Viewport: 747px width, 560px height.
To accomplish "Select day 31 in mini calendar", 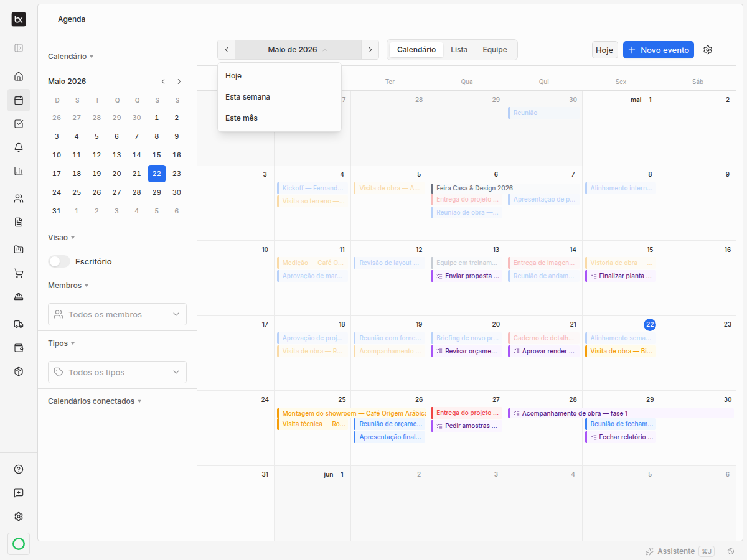I will pyautogui.click(x=57, y=211).
